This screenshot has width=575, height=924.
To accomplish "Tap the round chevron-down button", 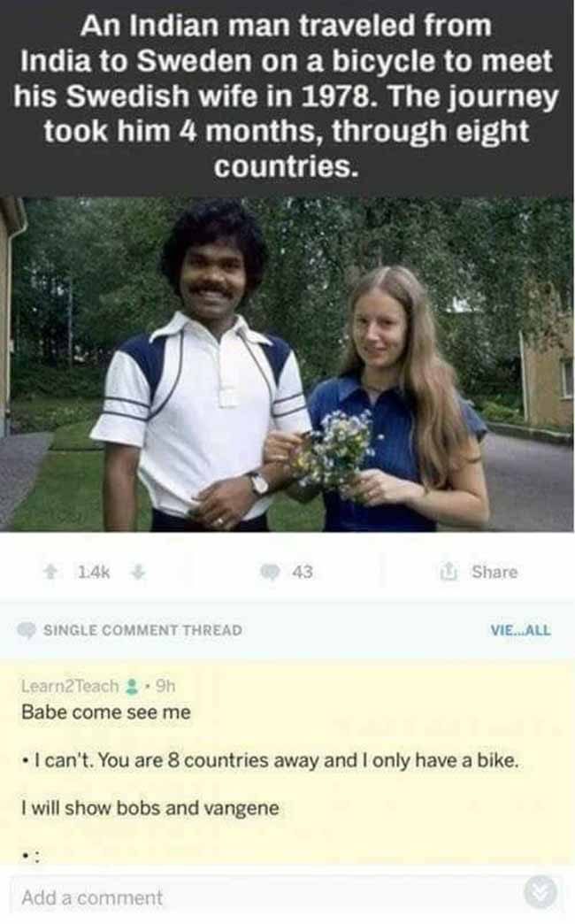I will click(x=540, y=891).
